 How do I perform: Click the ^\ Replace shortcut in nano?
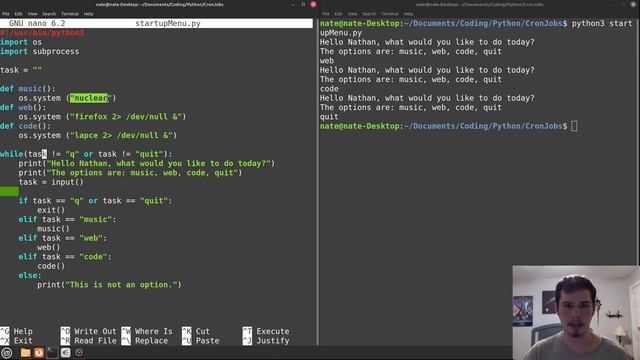[145, 340]
